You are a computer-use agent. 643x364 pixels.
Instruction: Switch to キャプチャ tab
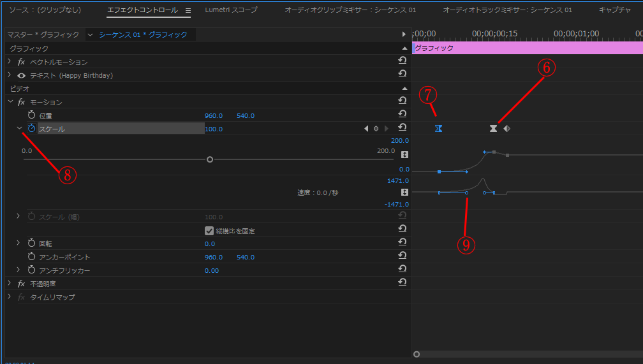click(615, 10)
